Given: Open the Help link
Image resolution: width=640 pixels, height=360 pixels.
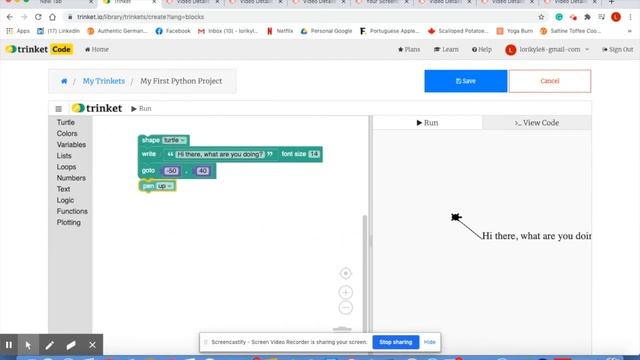Looking at the screenshot, I should tap(482, 49).
